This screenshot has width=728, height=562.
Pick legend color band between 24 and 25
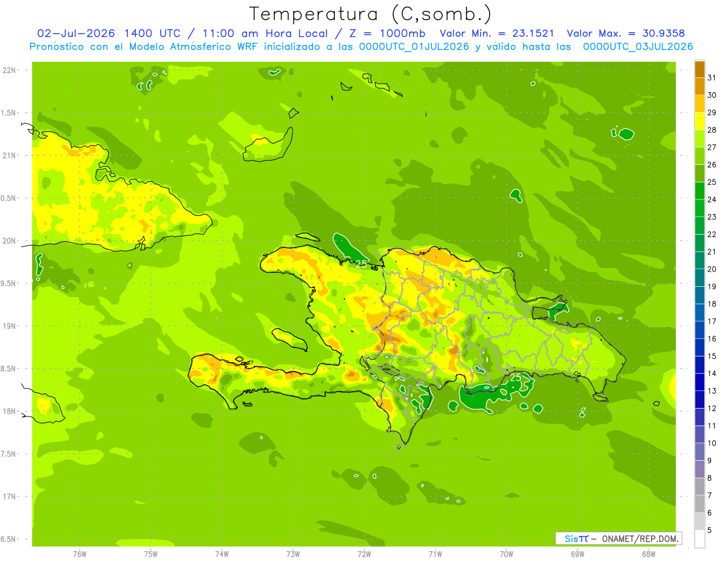699,191
